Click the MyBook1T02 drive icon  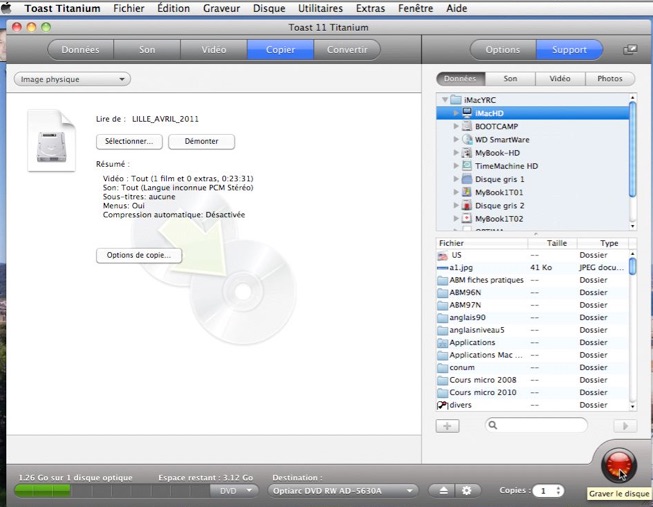[467, 219]
